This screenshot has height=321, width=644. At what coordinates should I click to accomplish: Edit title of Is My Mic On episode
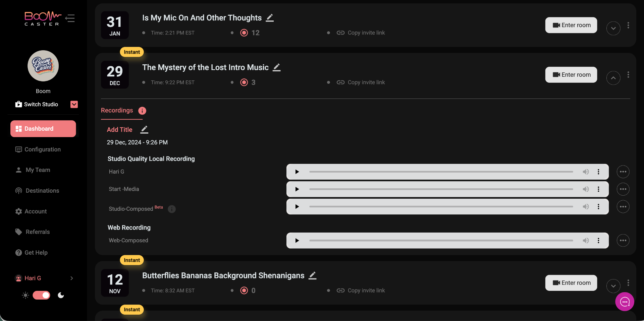270,18
